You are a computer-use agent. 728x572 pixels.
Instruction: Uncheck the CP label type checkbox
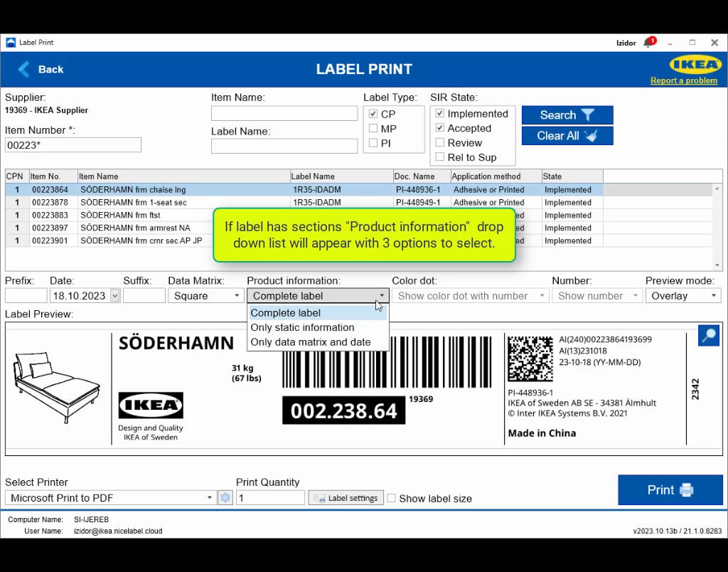[373, 114]
